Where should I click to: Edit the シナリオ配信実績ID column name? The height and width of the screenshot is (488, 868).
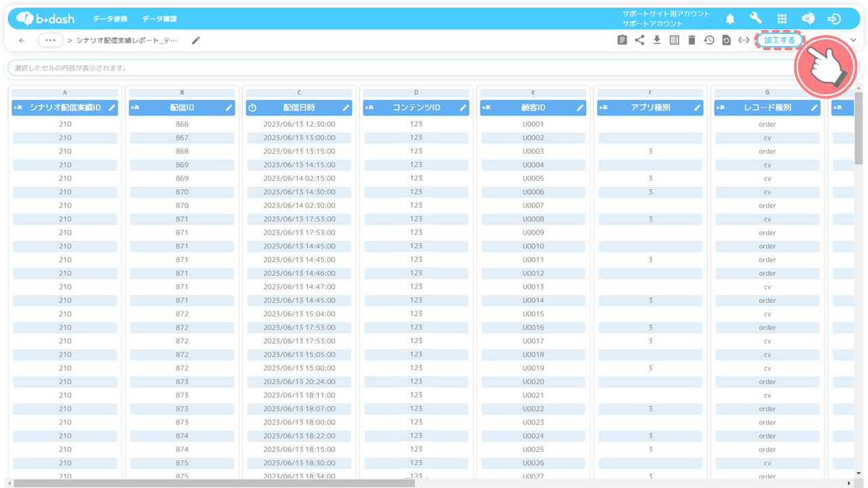(x=112, y=107)
